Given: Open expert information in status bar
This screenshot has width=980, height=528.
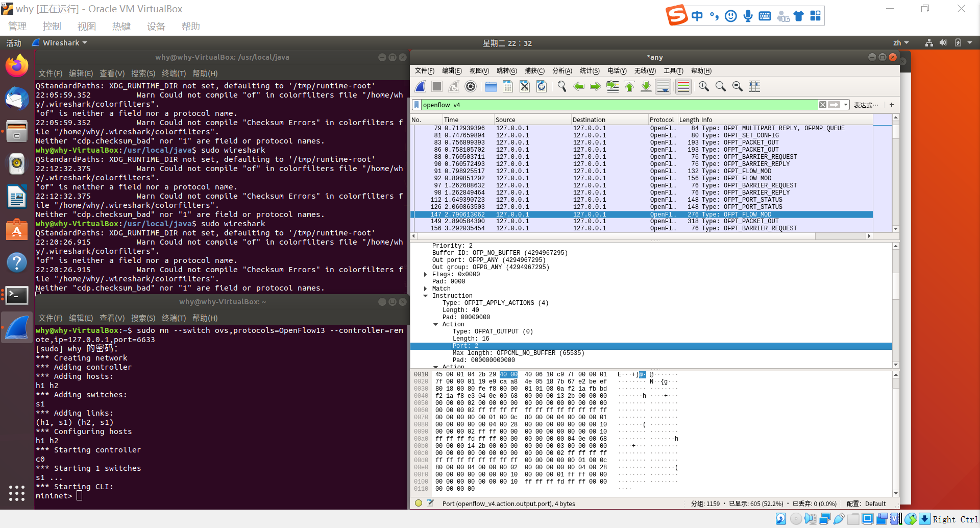Looking at the screenshot, I should click(419, 503).
